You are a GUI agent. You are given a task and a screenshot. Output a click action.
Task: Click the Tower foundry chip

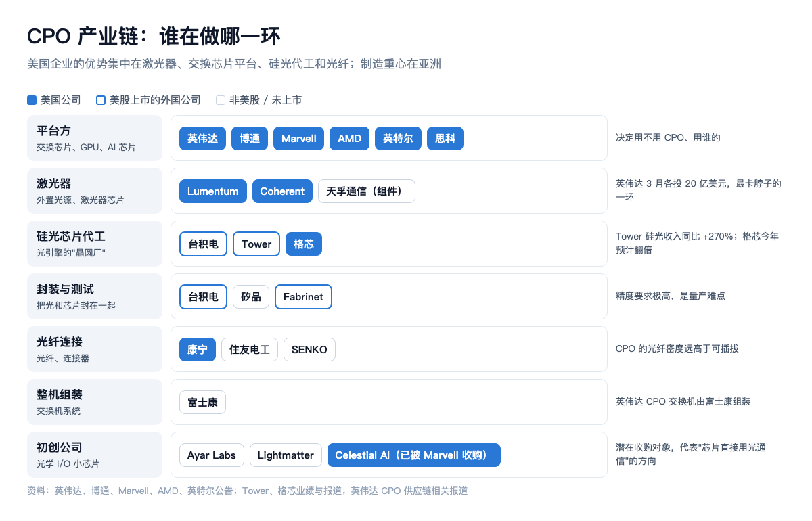pos(256,244)
